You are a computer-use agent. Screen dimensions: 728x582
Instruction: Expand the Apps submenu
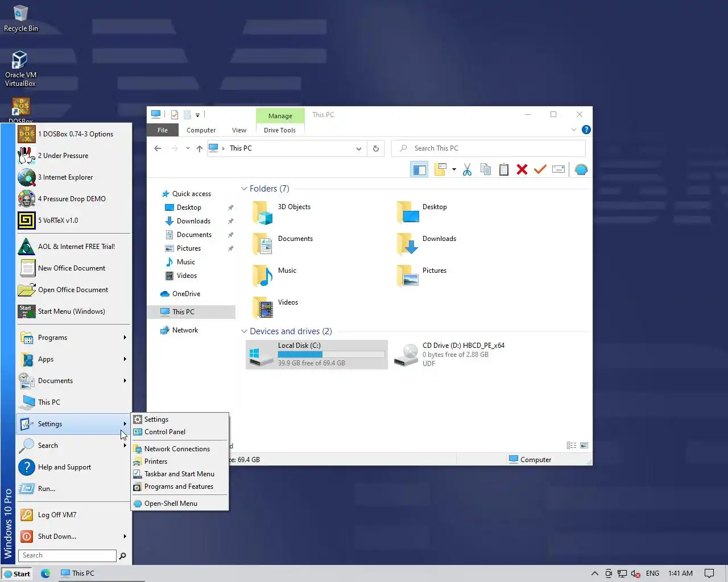pyautogui.click(x=74, y=359)
